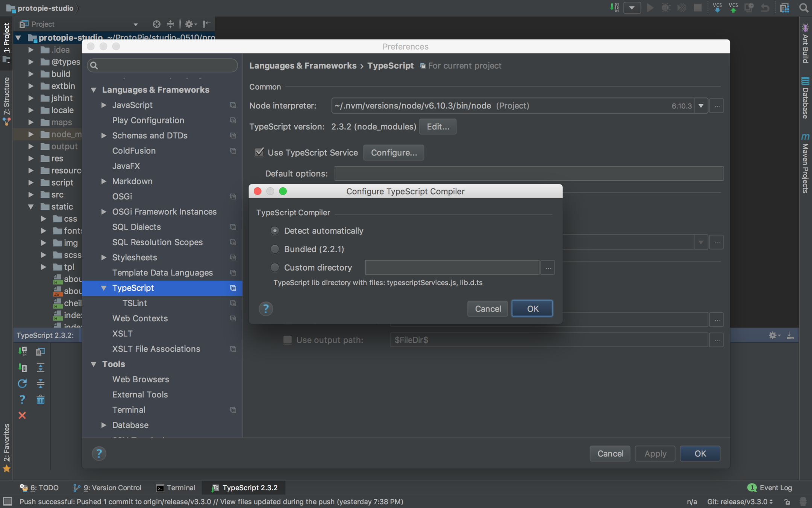Collapse the Languages & Frameworks section
Screen dimensions: 812x508
pos(94,90)
